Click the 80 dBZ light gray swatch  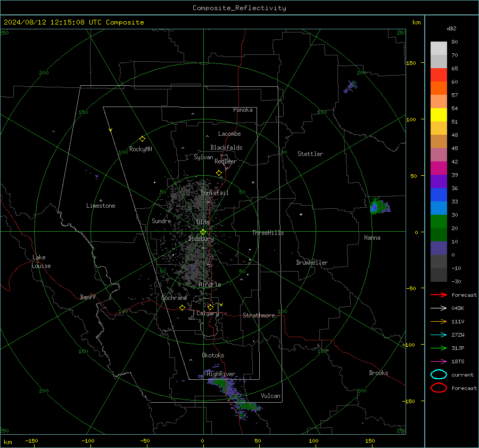click(439, 48)
